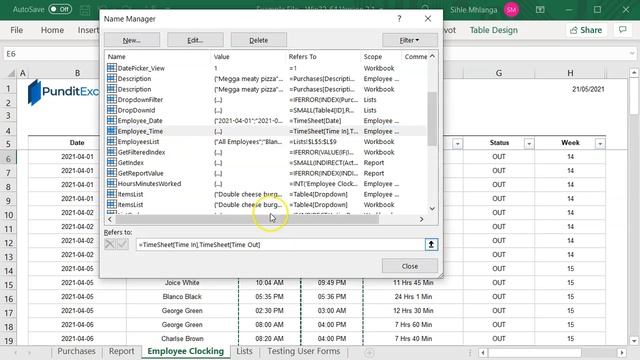Click the confirm checkmark icon beside Refers to
This screenshot has height=360, width=640.
[x=122, y=244]
